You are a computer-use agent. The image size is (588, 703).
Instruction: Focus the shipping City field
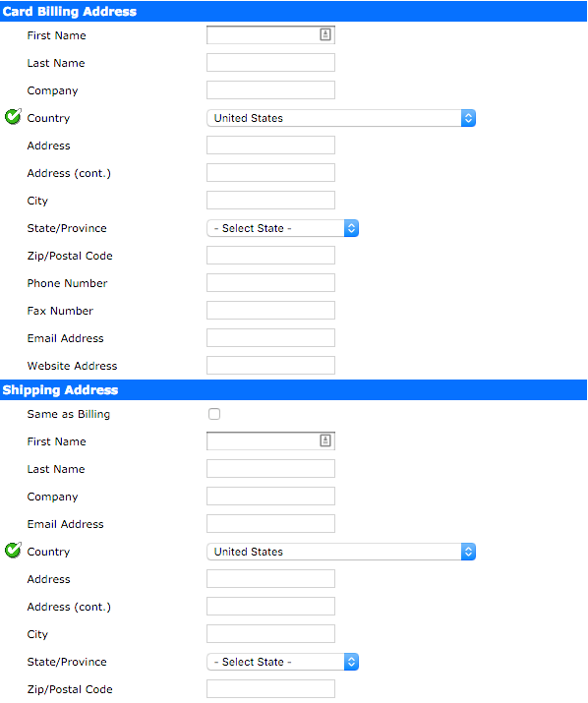pyautogui.click(x=271, y=634)
